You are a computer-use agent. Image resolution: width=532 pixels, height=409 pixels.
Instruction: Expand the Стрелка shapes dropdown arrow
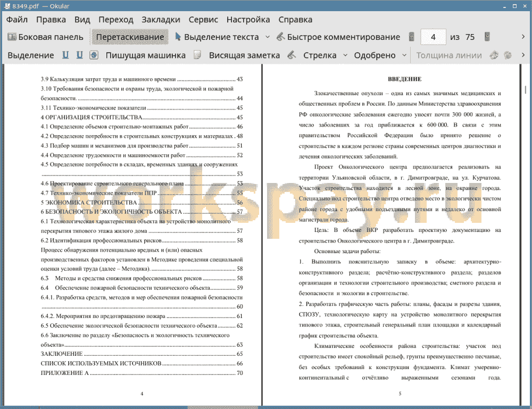click(x=345, y=55)
